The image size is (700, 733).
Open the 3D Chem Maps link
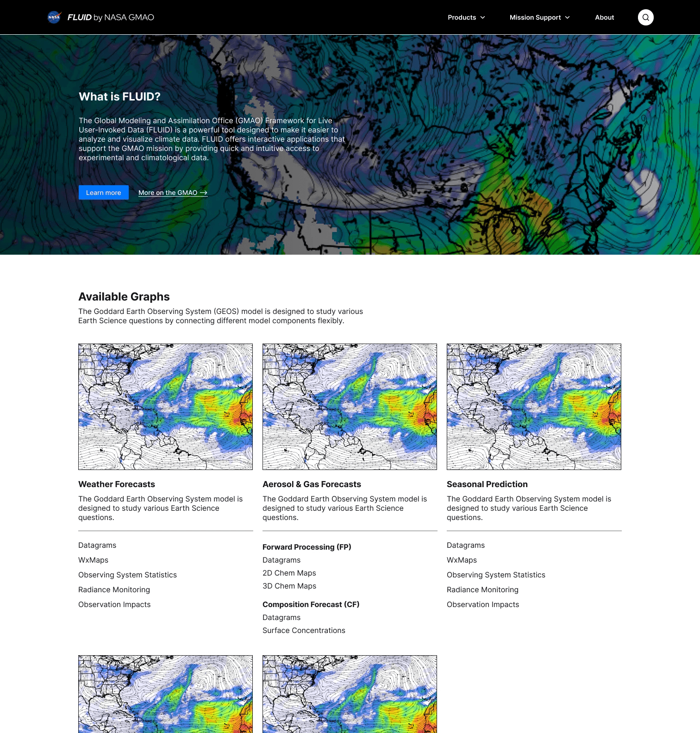(x=289, y=586)
